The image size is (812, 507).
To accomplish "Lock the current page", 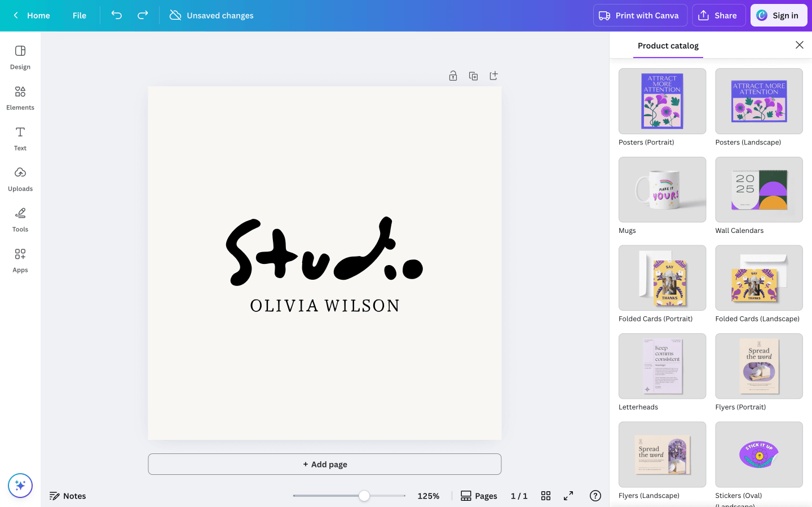I will click(453, 75).
